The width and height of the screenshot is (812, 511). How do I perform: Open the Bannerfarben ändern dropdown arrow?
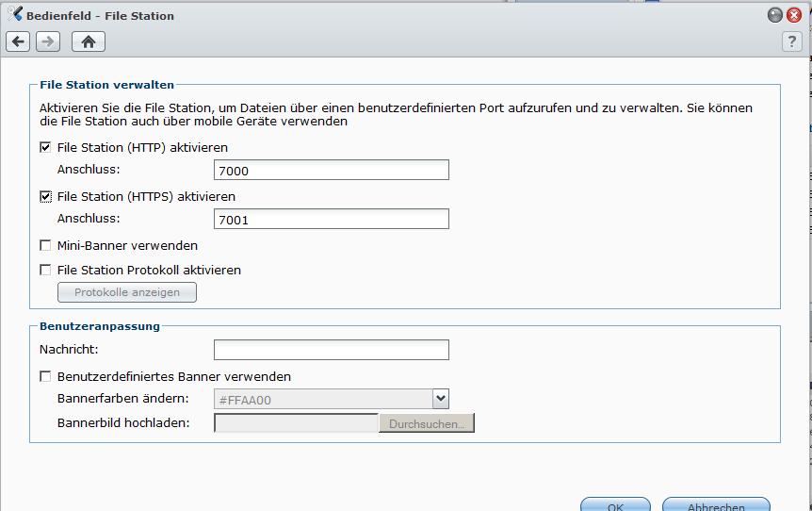coord(441,399)
